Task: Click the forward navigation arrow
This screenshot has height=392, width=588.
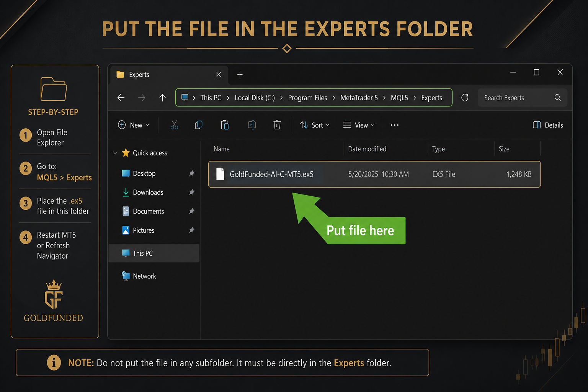Action: click(x=142, y=98)
